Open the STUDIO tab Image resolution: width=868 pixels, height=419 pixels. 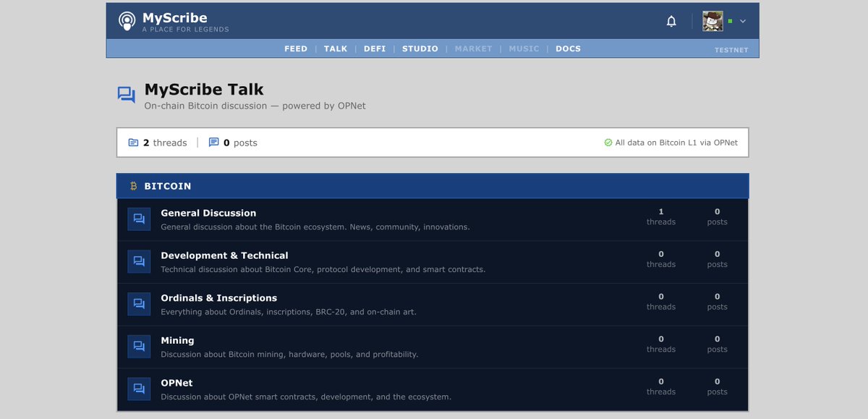click(x=420, y=48)
